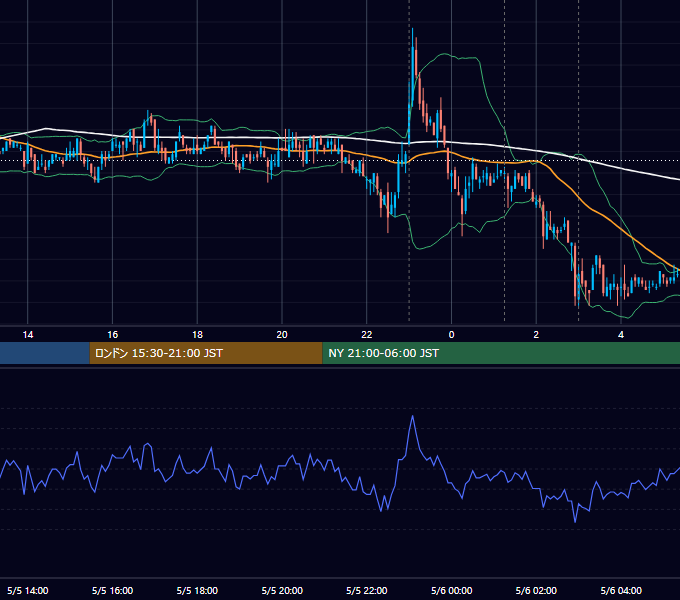680x600 pixels.
Task: Select the ロンドン 15:30-21:00 JST session bar
Action: 206,353
